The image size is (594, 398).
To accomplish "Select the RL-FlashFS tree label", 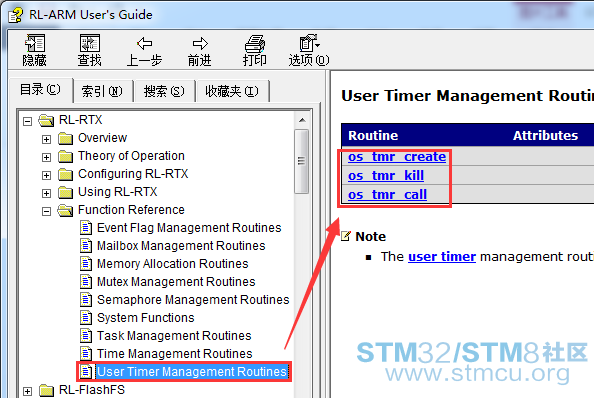I will [x=92, y=390].
